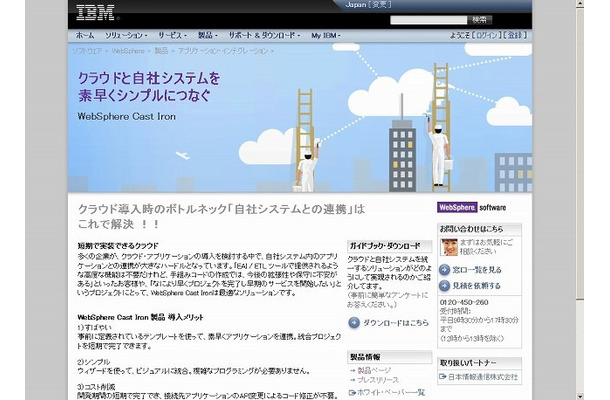This screenshot has width=610, height=400.
Task: Click the blue arrow icon beside ダウンロードはこちら
Action: [354, 323]
